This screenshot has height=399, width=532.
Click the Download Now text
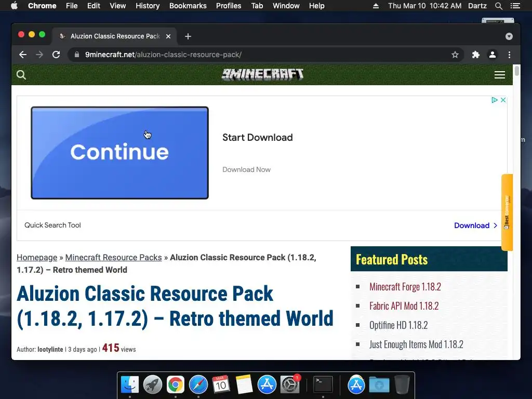pos(246,170)
